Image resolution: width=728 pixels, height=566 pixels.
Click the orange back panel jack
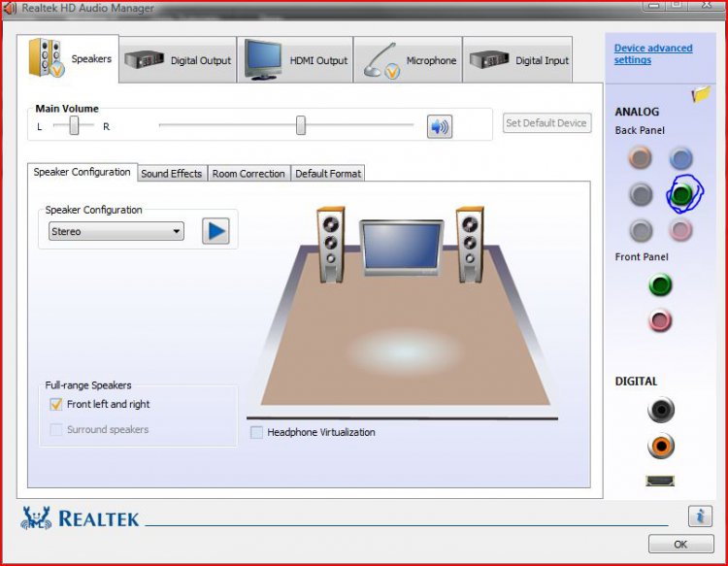pos(641,157)
